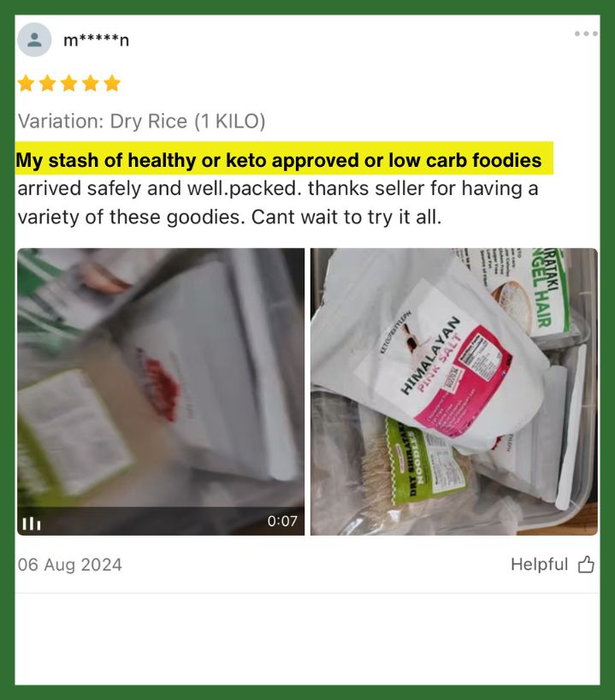The height and width of the screenshot is (700, 615).
Task: Click the thumbs-up Helpful icon
Action: (x=586, y=565)
